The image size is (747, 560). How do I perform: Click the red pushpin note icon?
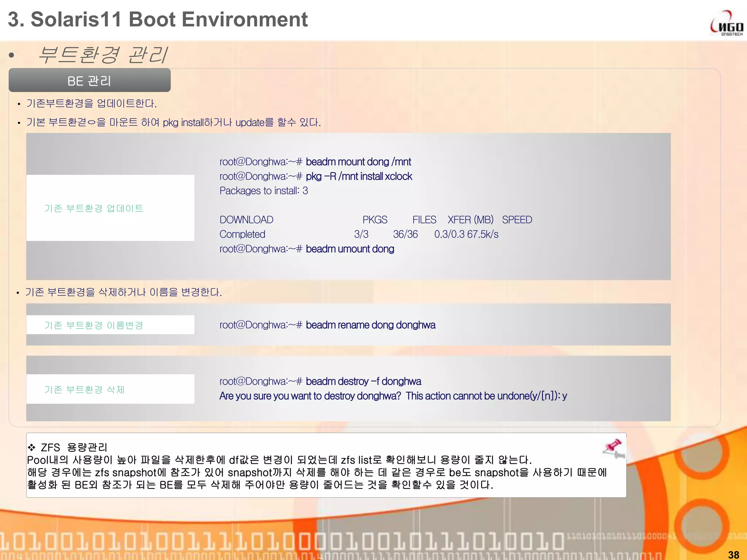pyautogui.click(x=614, y=448)
